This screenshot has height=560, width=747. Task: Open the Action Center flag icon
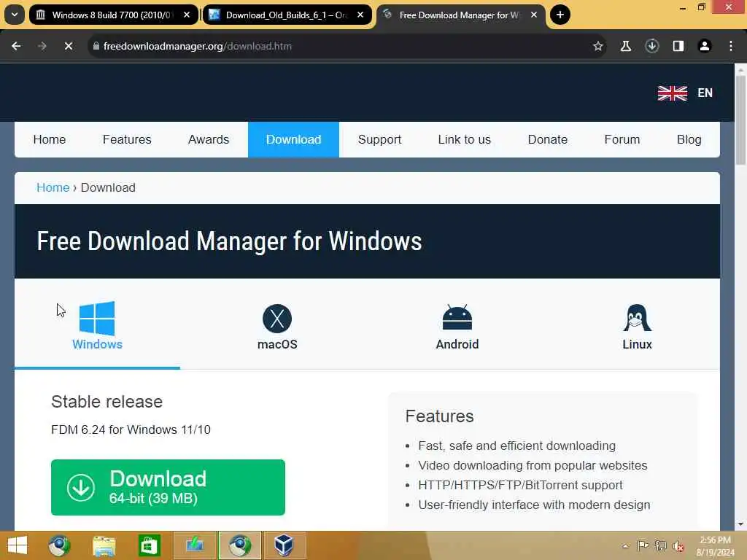click(643, 546)
